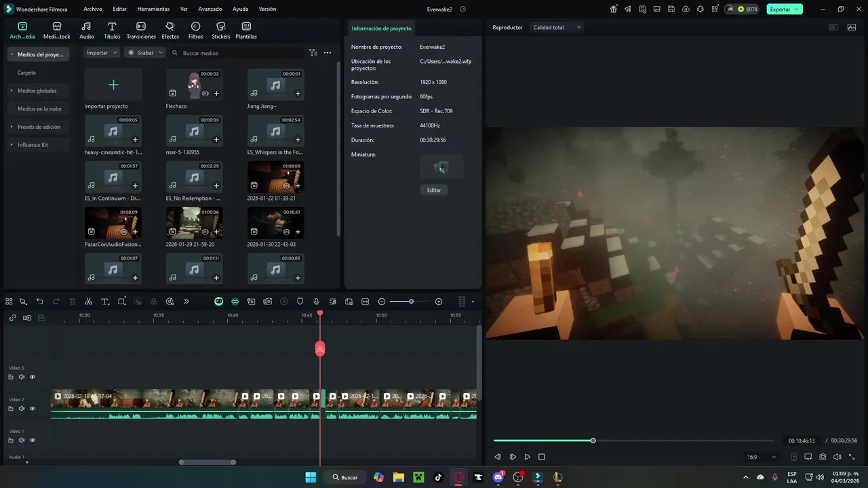Select the Crop tool in timeline toolbar
Viewport: 868px width, 488px height.
(x=122, y=302)
